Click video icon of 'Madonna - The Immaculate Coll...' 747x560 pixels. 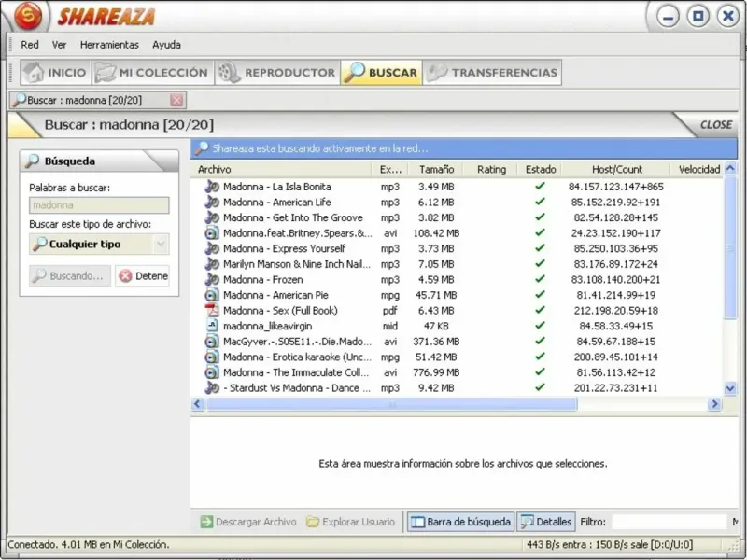[x=212, y=372]
